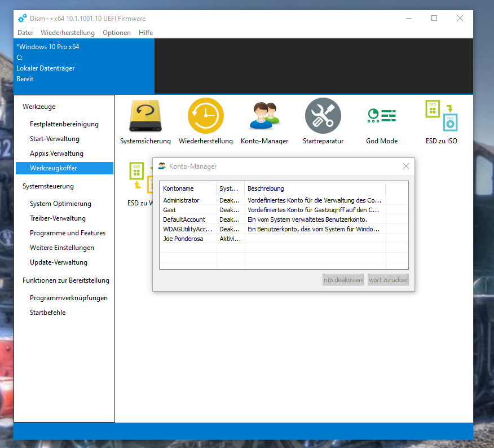Open Startbefehle in the sidebar
The width and height of the screenshot is (494, 448).
64,313
